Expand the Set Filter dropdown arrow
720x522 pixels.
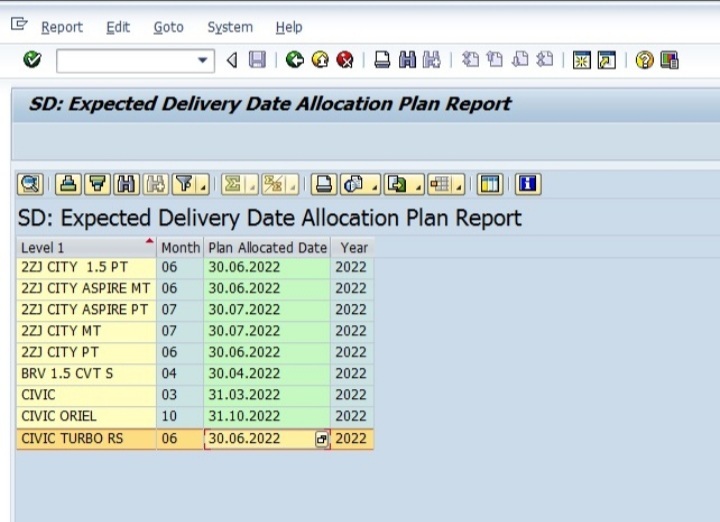pos(203,185)
